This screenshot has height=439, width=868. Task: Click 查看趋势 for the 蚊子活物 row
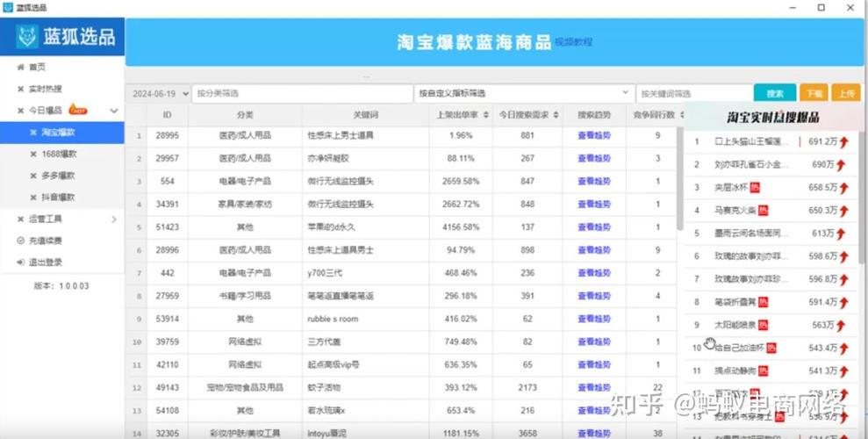(594, 387)
